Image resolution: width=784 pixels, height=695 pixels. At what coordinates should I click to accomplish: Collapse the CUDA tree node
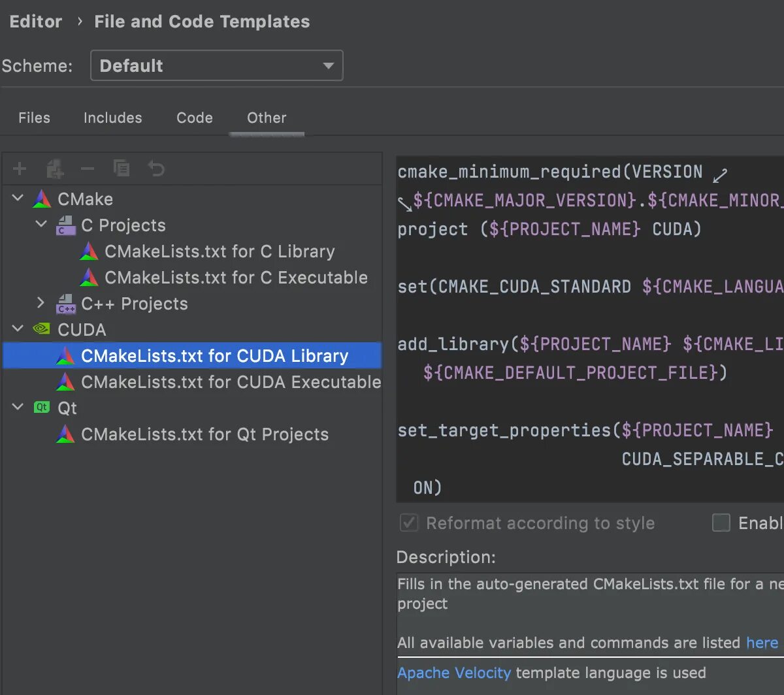click(18, 329)
